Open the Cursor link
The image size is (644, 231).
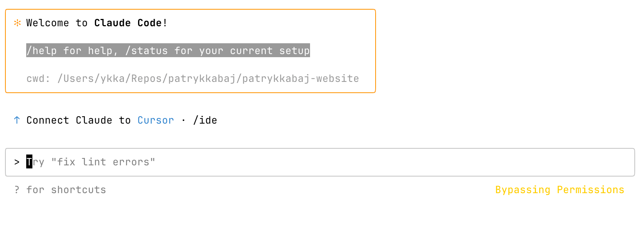click(156, 120)
